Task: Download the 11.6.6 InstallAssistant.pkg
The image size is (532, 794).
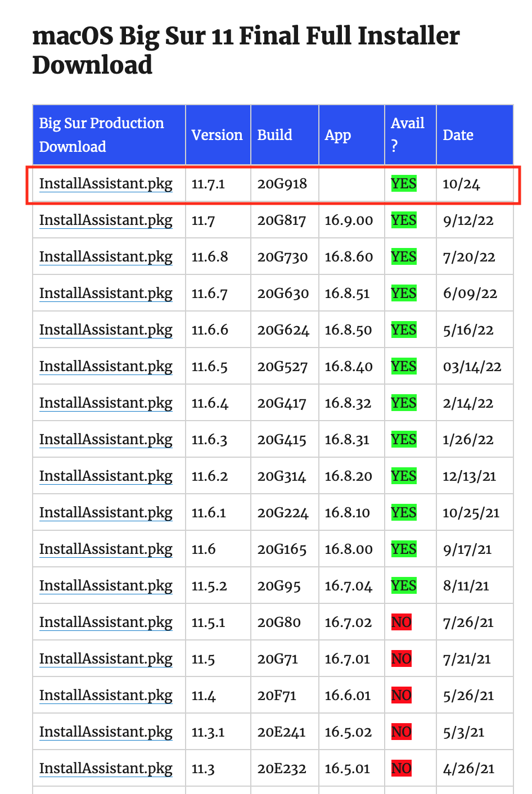Action: click(106, 330)
